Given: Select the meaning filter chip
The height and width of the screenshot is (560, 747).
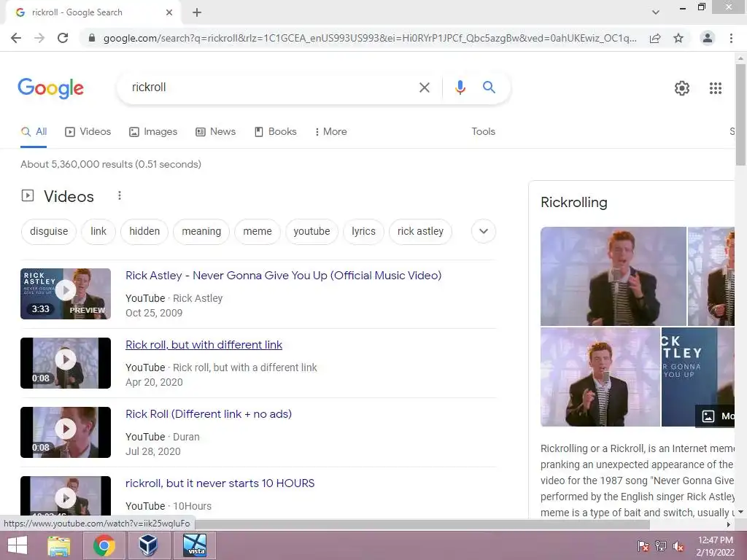Looking at the screenshot, I should [201, 231].
